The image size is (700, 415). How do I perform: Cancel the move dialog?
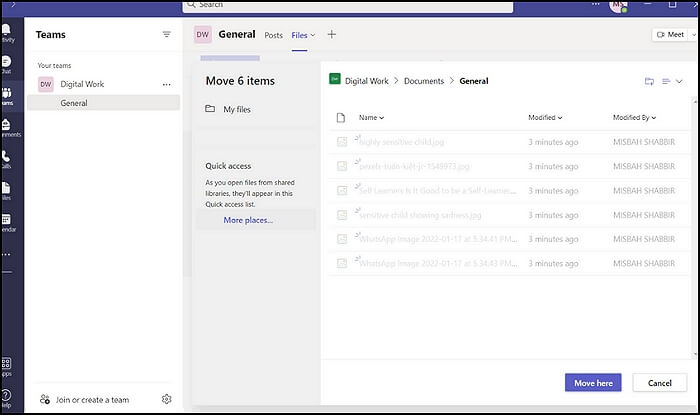659,382
